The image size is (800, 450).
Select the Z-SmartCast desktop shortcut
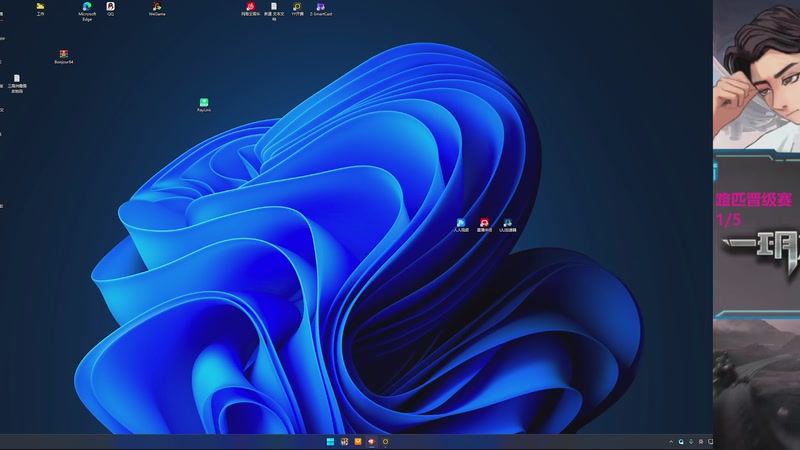tap(320, 9)
